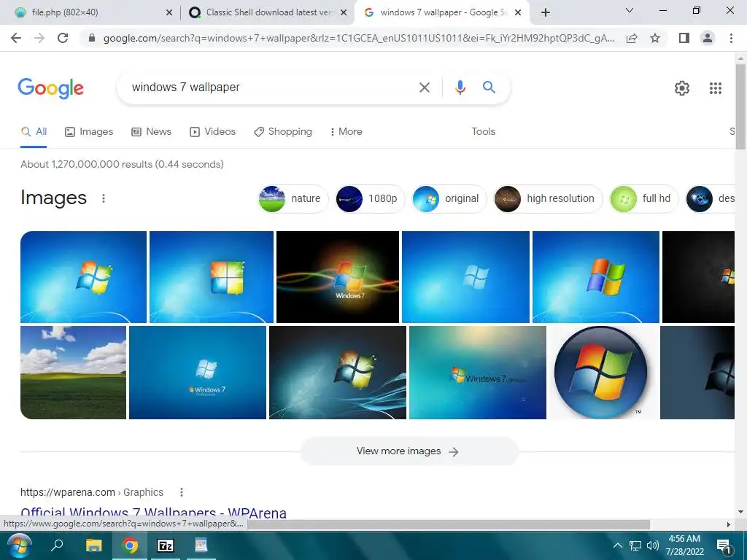
Task: Select the All results tab
Action: pyautogui.click(x=34, y=131)
